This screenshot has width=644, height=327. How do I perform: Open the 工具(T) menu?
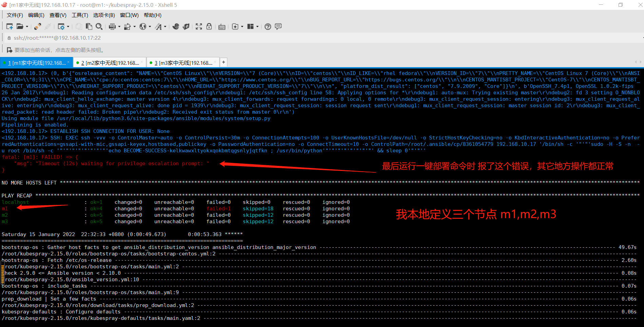80,15
